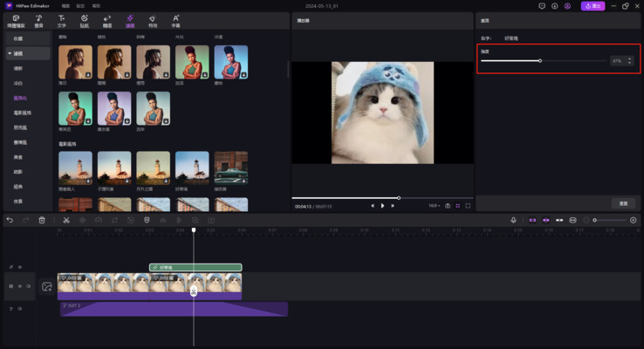Open the purple user account icon
Screen dimensions: 644x349
[567, 6]
